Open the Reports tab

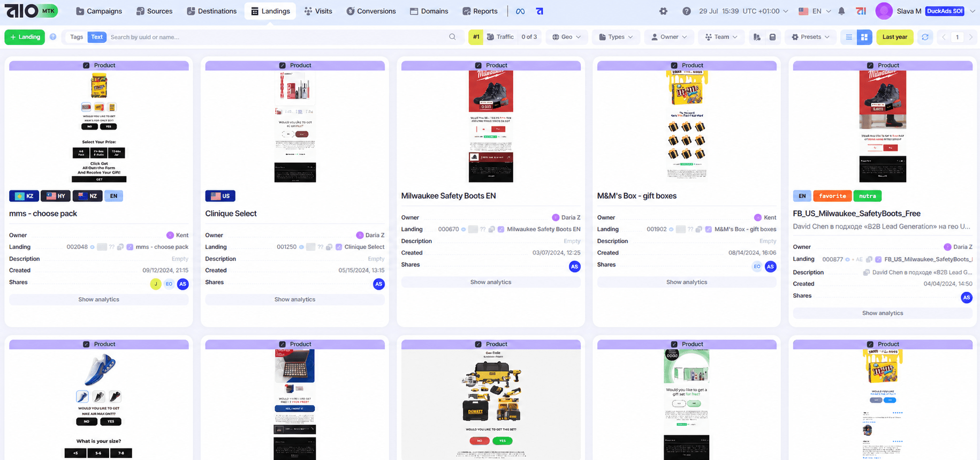pos(480,11)
